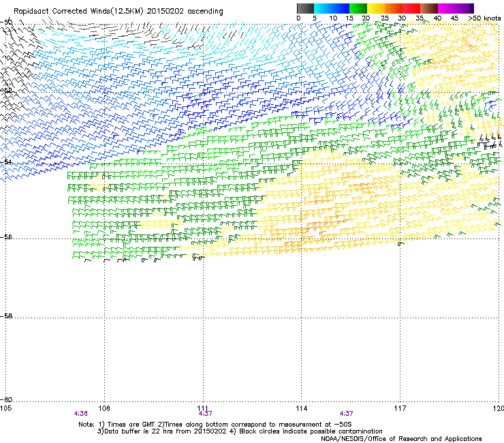Click the longitude label 105

(5, 408)
